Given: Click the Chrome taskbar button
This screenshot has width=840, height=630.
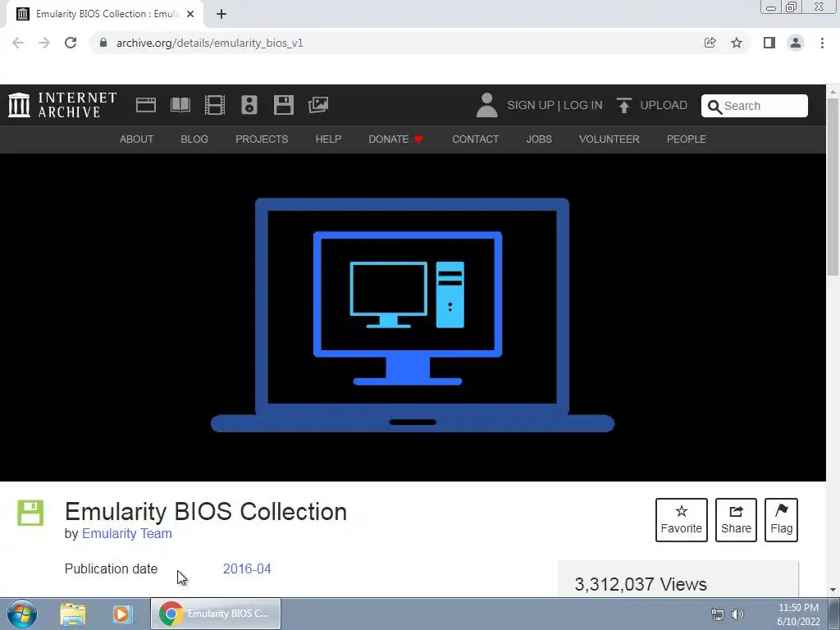Looking at the screenshot, I should tap(216, 614).
